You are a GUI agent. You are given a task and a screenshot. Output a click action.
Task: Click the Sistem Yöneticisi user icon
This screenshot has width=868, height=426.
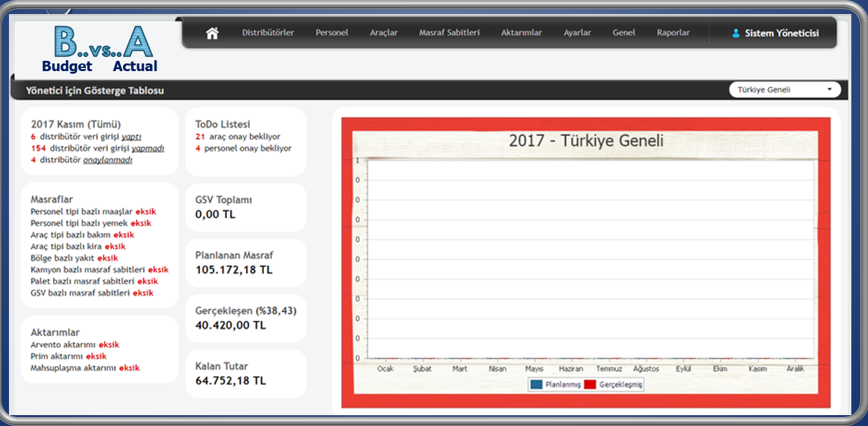736,33
